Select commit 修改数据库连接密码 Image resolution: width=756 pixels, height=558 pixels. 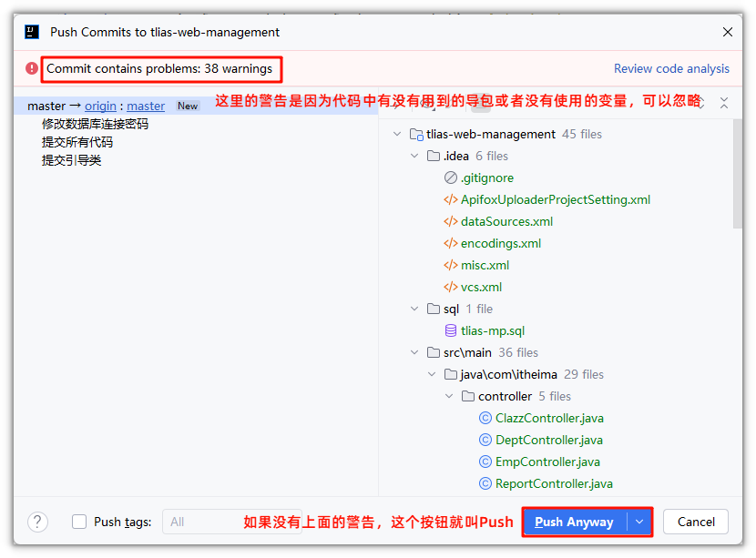point(95,124)
